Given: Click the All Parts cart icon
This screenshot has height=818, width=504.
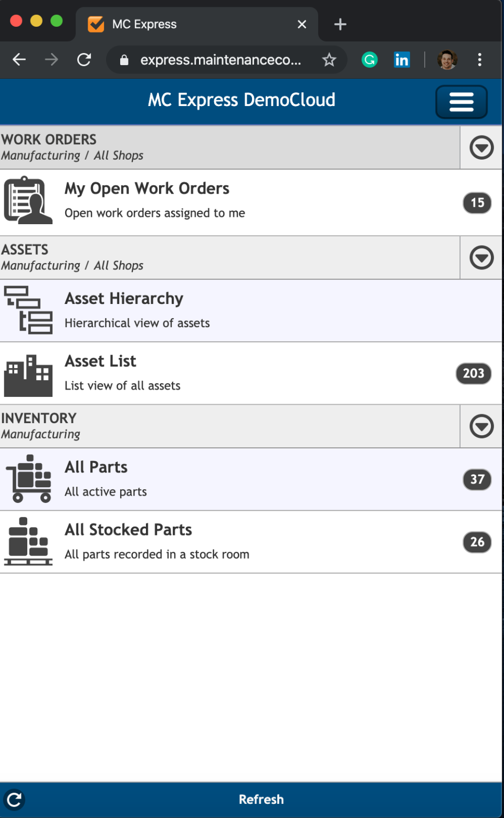Looking at the screenshot, I should pos(28,479).
